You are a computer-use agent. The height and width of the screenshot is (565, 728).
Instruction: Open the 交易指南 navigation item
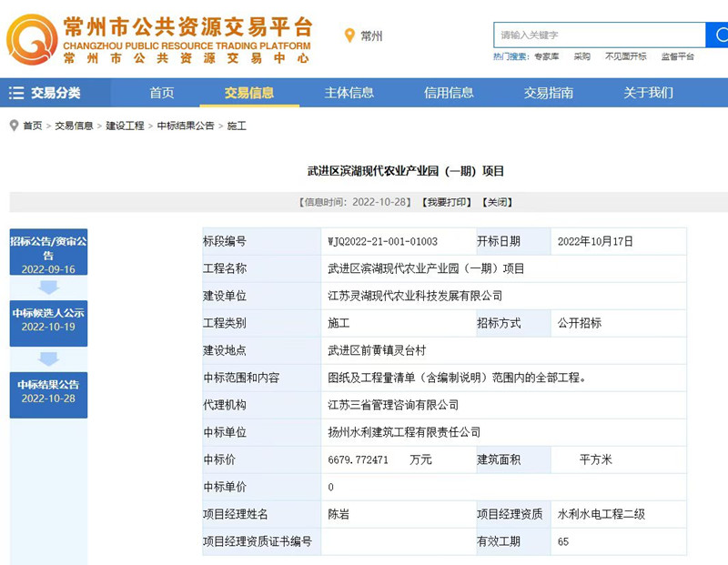(x=549, y=93)
